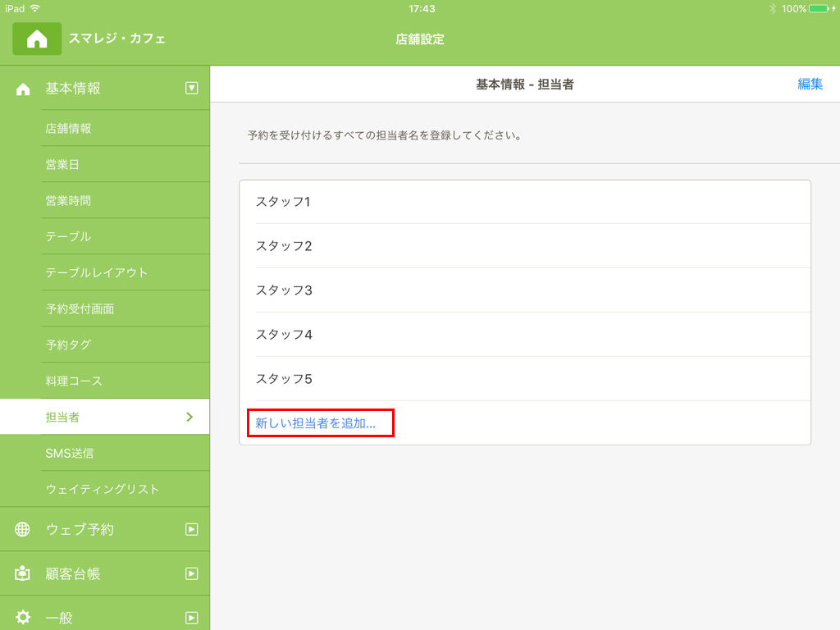The image size is (840, 630).
Task: Select the スタッフ1 row
Action: (x=525, y=202)
